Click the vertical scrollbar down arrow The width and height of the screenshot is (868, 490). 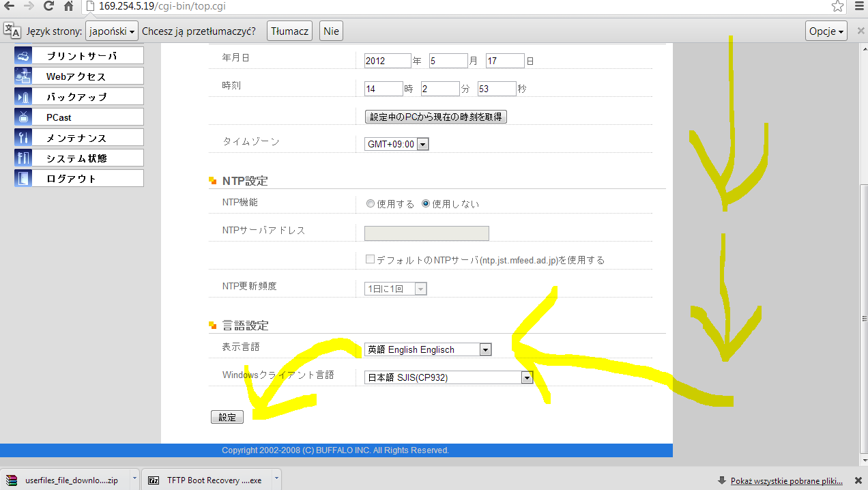862,461
